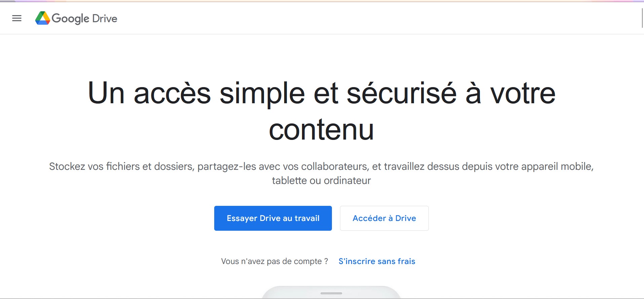This screenshot has width=644, height=299.
Task: Click the word "sécurisé" in the headline
Action: pyautogui.click(x=402, y=93)
